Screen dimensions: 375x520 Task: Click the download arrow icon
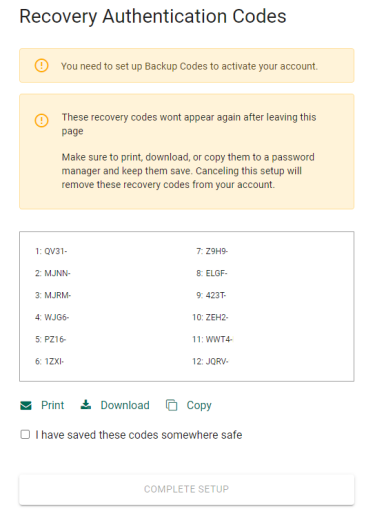pyautogui.click(x=86, y=405)
